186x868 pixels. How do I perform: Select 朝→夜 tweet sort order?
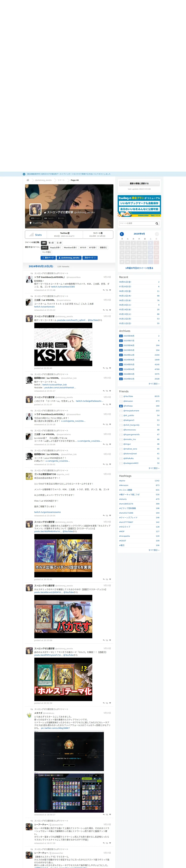click(x=51, y=243)
